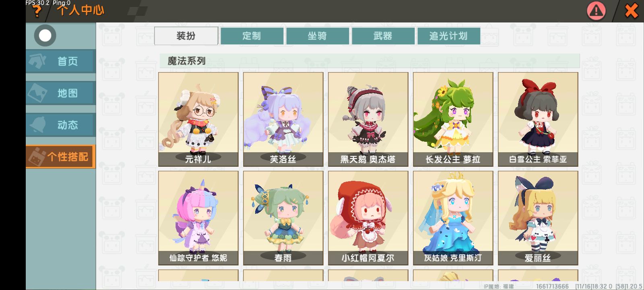Select the 芙洛丝 character skin
This screenshot has height=290, width=644.
283,119
